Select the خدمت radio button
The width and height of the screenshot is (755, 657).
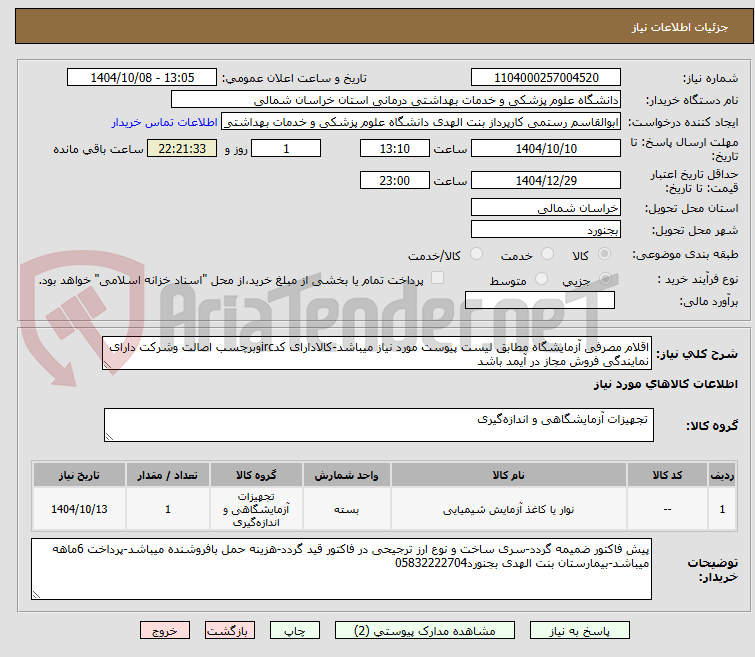pyautogui.click(x=547, y=254)
